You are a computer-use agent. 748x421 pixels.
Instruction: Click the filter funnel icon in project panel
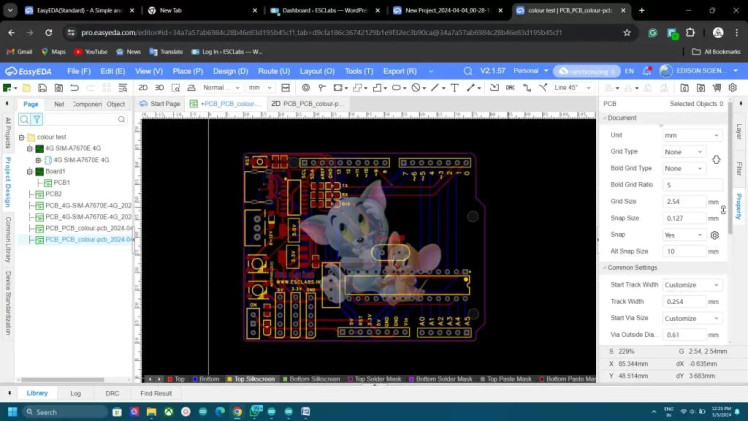37,120
